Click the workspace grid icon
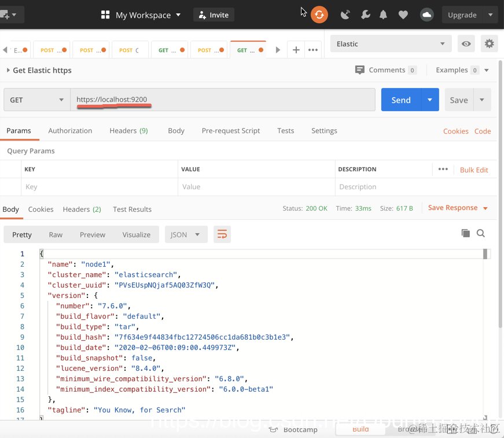 [x=105, y=15]
